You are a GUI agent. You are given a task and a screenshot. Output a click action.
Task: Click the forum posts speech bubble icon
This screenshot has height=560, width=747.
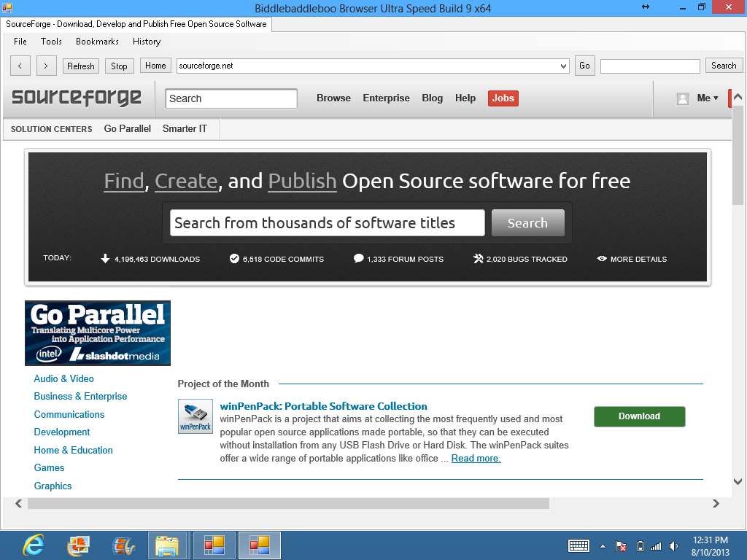point(358,259)
